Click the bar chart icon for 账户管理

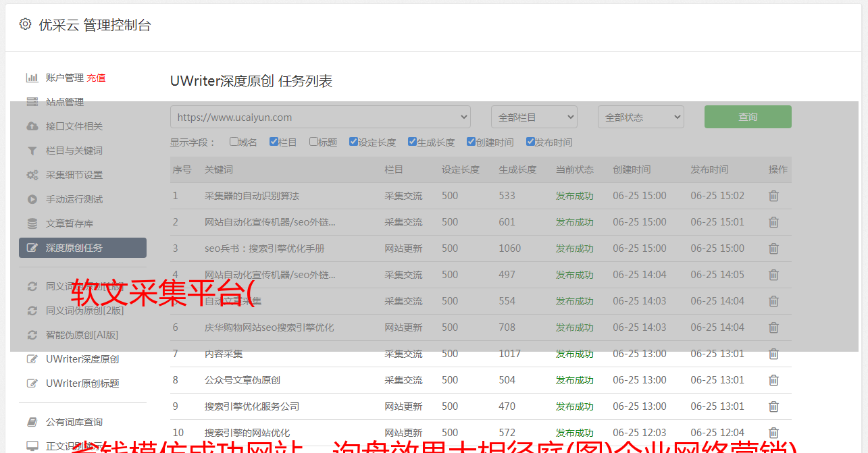point(32,78)
